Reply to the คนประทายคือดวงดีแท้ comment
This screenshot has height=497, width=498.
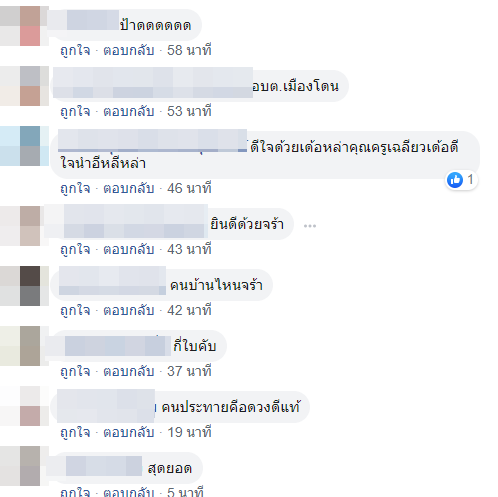pos(129,432)
